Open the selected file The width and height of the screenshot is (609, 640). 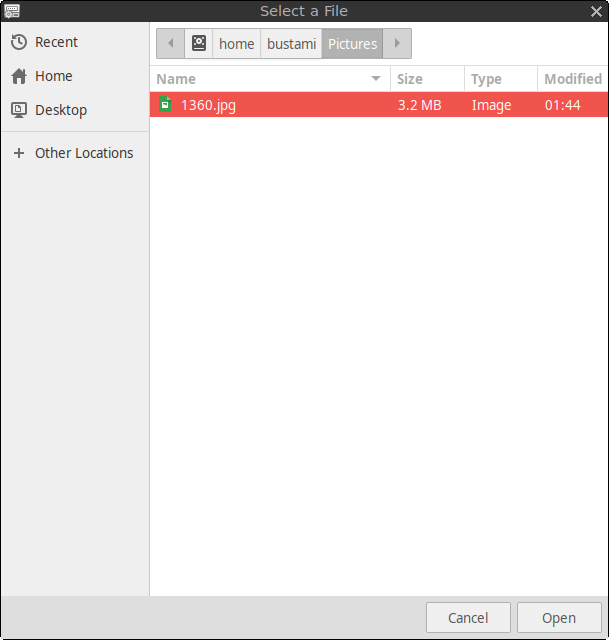point(559,618)
